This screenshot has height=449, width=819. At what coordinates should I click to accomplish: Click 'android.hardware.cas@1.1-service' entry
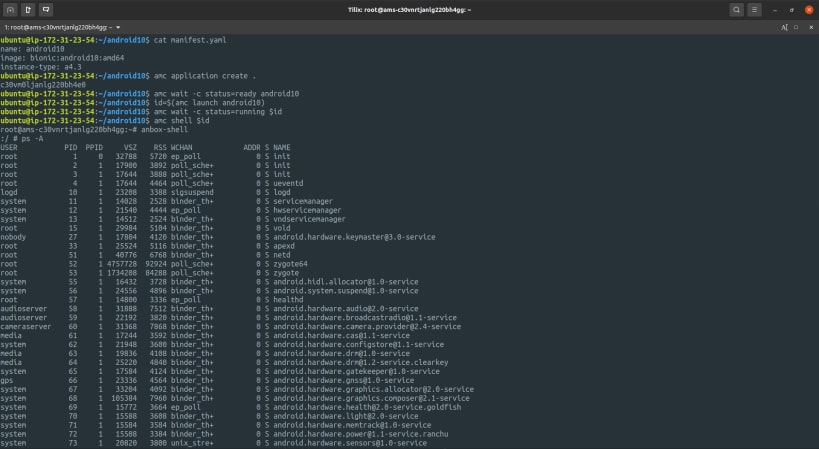(x=342, y=335)
